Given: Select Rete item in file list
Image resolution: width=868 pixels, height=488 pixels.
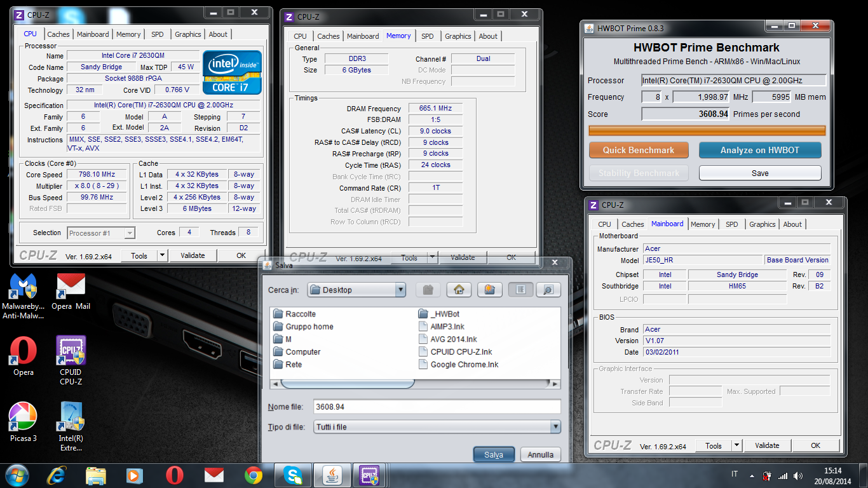Looking at the screenshot, I should coord(287,365).
